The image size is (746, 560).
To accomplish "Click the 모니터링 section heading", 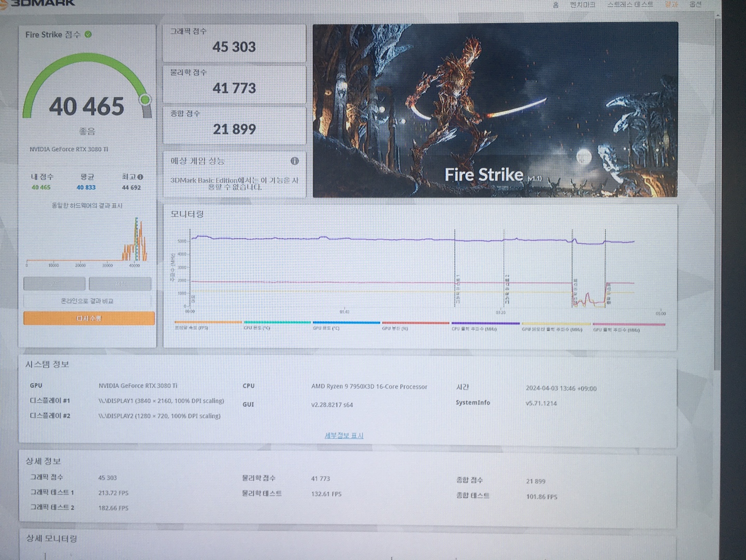I will point(187,214).
